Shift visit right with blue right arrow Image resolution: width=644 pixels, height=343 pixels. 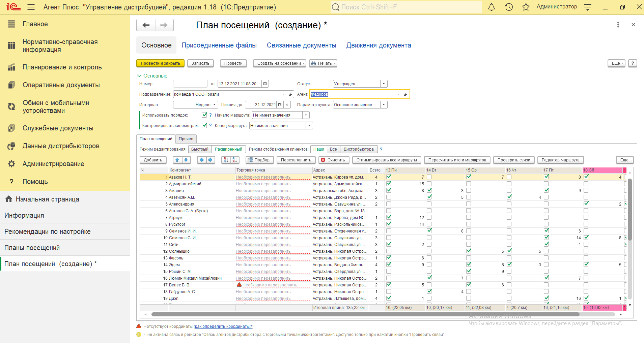click(x=211, y=160)
